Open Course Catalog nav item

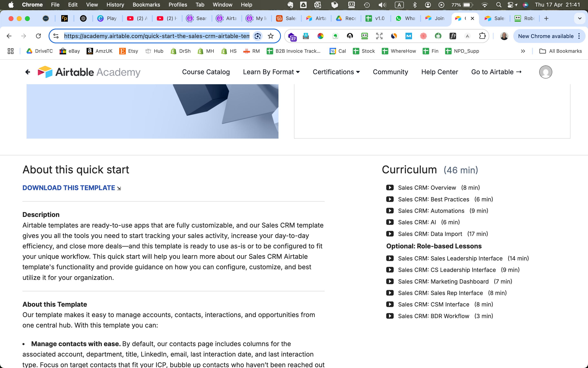(x=206, y=72)
